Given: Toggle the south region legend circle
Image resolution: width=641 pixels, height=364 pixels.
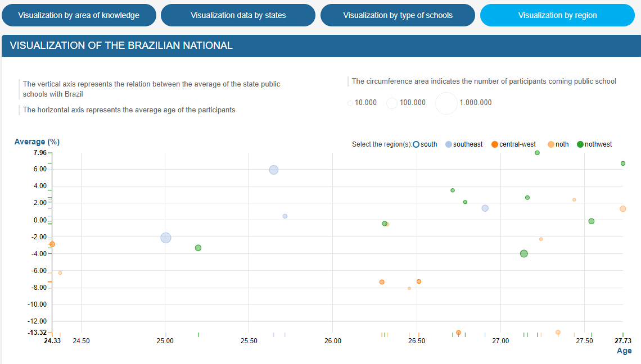Looking at the screenshot, I should pos(416,144).
